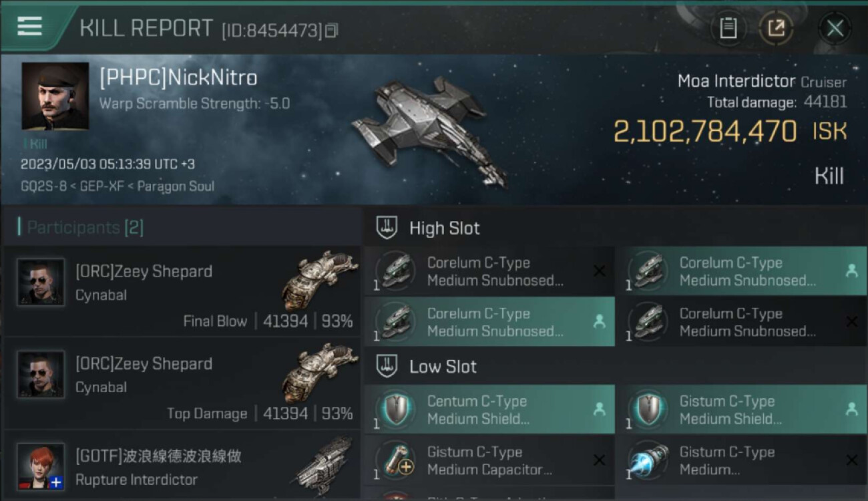Select the Gistum C-Type Medium Shield module
Image resolution: width=868 pixels, height=501 pixels.
(x=742, y=409)
